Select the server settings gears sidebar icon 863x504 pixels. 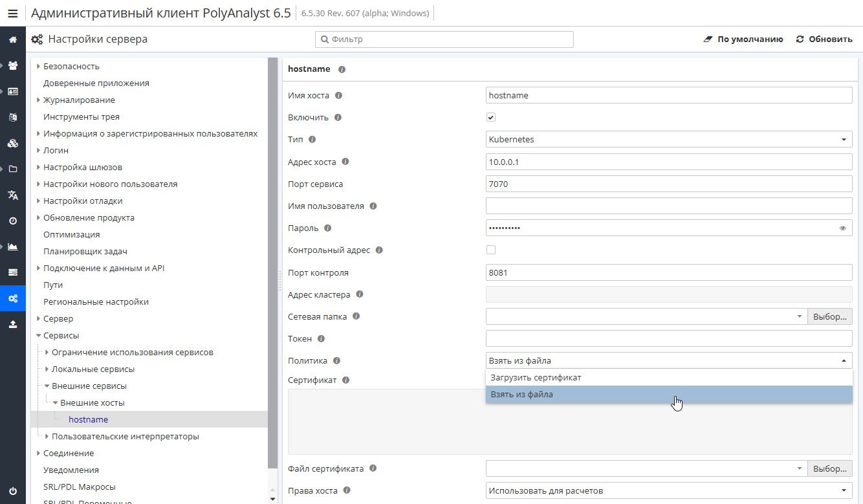[x=13, y=298]
